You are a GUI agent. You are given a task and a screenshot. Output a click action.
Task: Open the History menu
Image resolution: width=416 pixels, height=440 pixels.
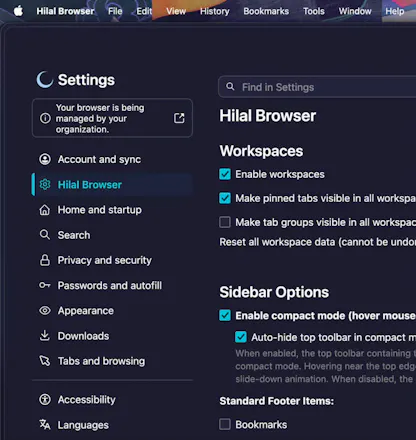(215, 11)
